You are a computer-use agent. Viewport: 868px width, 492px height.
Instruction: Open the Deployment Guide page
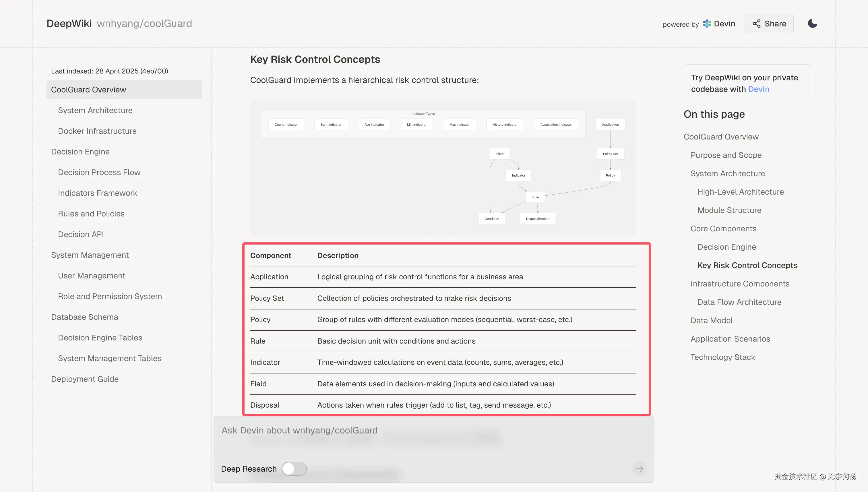pos(84,379)
